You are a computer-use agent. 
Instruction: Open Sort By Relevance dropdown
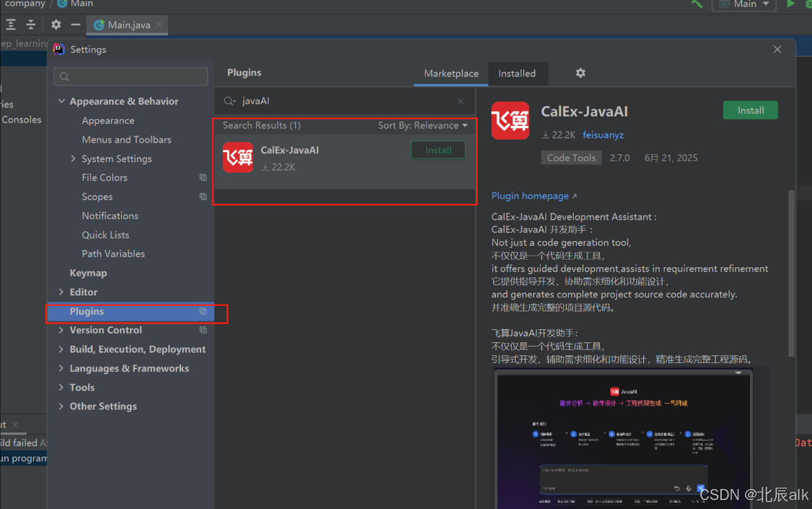pos(423,125)
